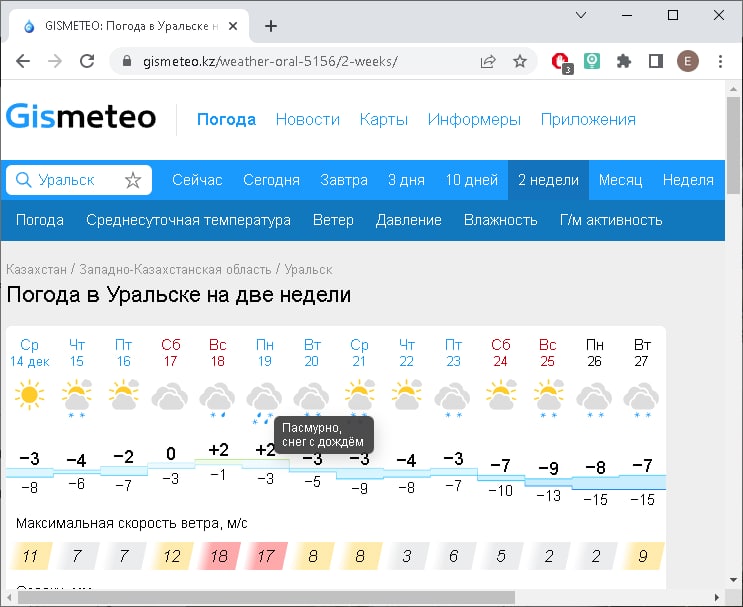Click weather icon for Пт 16
The image size is (743, 607).
(124, 394)
